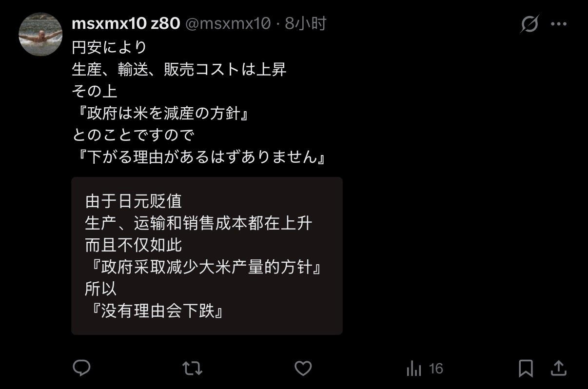This screenshot has height=389, width=588.
Task: Open the display name msxmx10 z80
Action: point(126,23)
